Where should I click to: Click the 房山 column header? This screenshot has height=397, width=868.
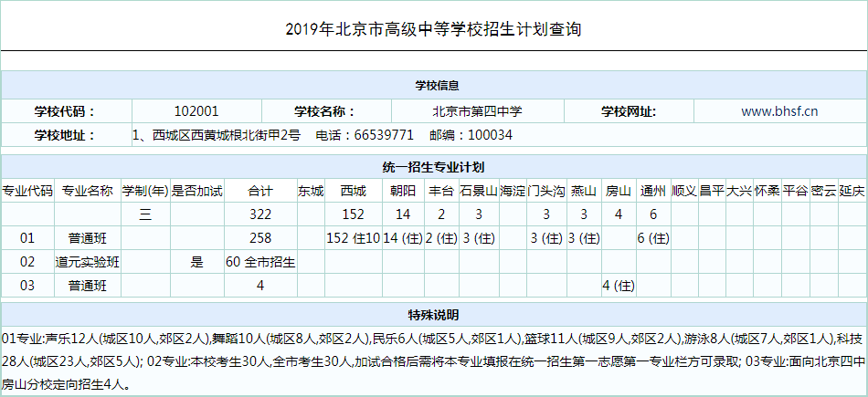point(619,191)
